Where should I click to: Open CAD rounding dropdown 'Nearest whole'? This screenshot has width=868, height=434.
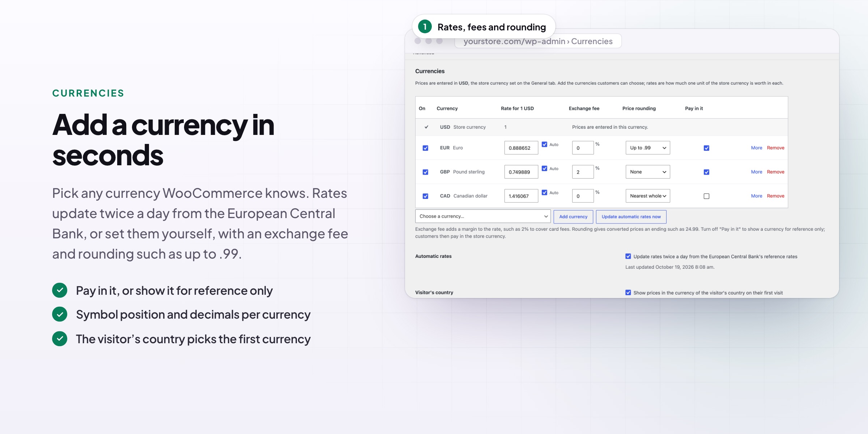point(648,196)
